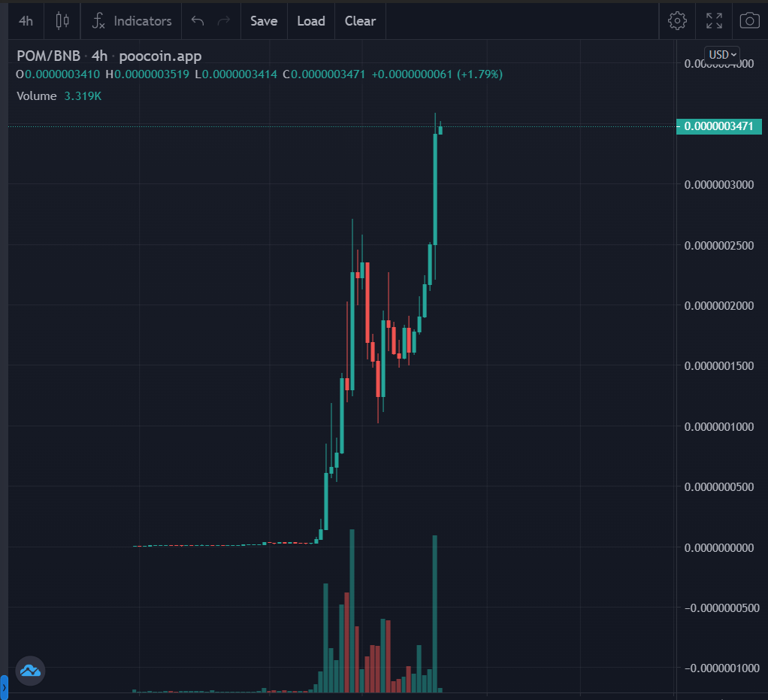The width and height of the screenshot is (768, 700).
Task: Save the current chart layout
Action: click(x=264, y=21)
